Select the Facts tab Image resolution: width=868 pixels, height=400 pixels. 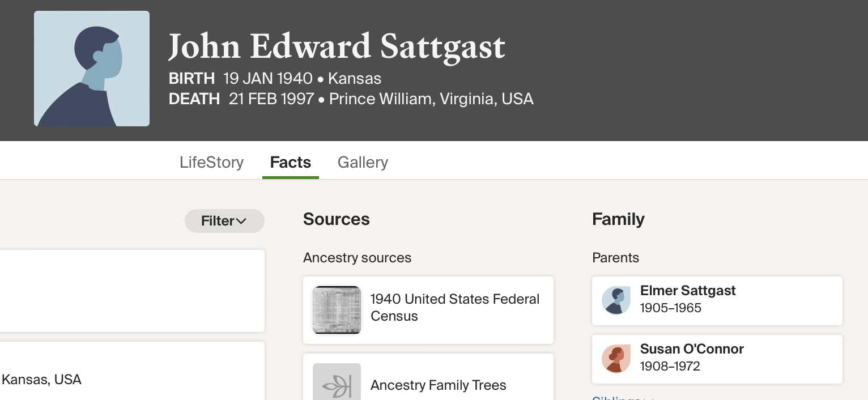pos(291,163)
